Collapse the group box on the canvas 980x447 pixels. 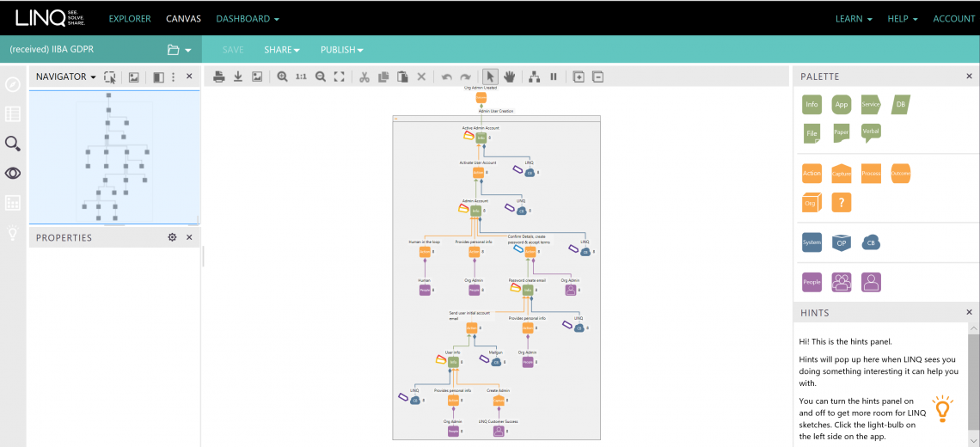click(x=396, y=118)
